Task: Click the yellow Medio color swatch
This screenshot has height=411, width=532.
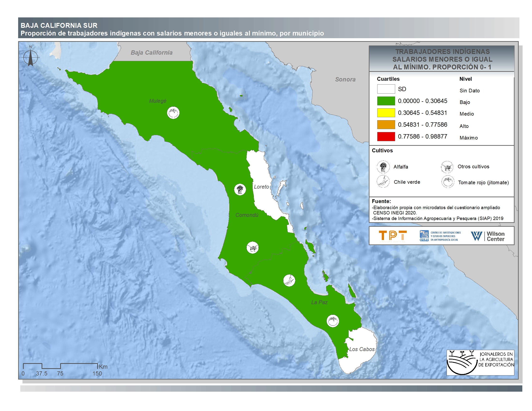Action: (386, 113)
